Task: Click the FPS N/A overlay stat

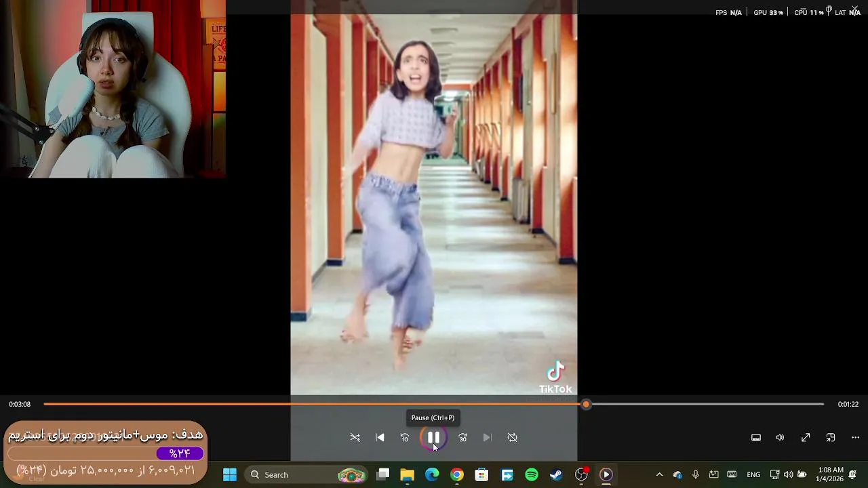Action: (729, 12)
